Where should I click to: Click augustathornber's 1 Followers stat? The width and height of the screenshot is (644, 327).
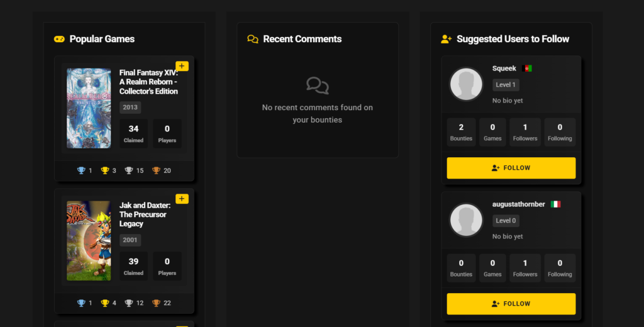[x=525, y=269]
